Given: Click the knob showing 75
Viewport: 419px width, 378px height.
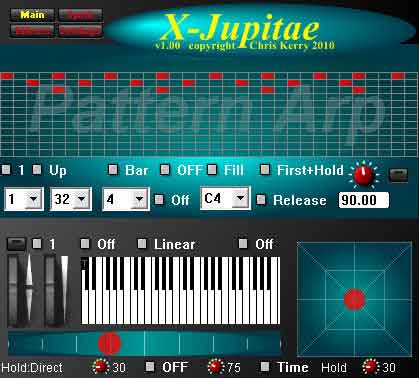Looking at the screenshot, I should pyautogui.click(x=216, y=367).
